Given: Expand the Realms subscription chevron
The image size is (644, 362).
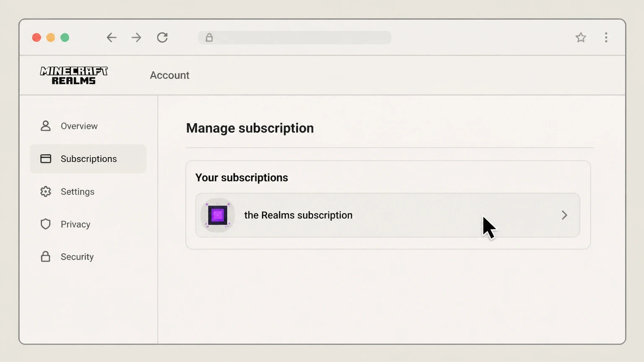Looking at the screenshot, I should point(564,215).
